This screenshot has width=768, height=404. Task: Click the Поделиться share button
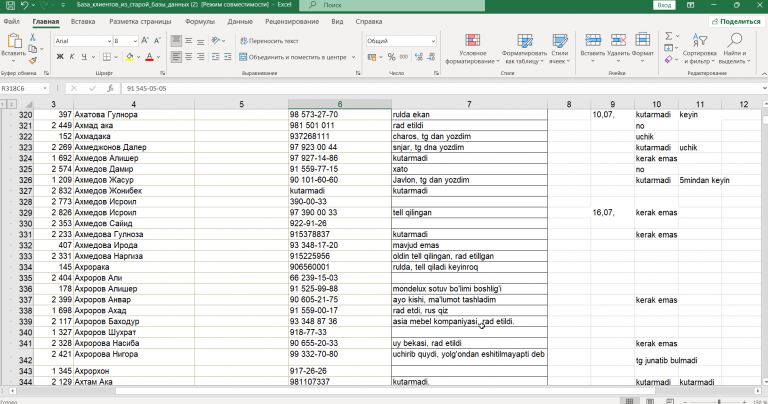(x=736, y=22)
